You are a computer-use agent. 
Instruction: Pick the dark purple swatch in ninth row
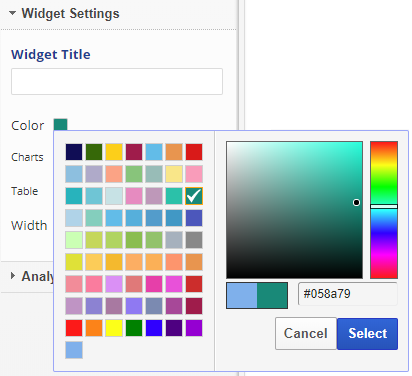click(x=174, y=328)
